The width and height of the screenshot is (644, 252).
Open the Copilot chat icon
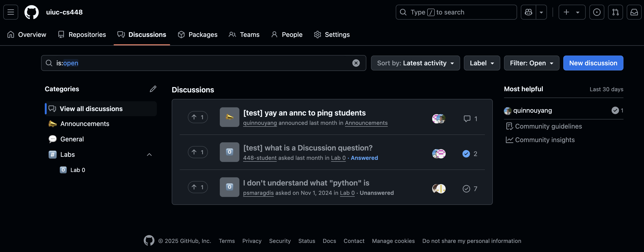click(528, 12)
